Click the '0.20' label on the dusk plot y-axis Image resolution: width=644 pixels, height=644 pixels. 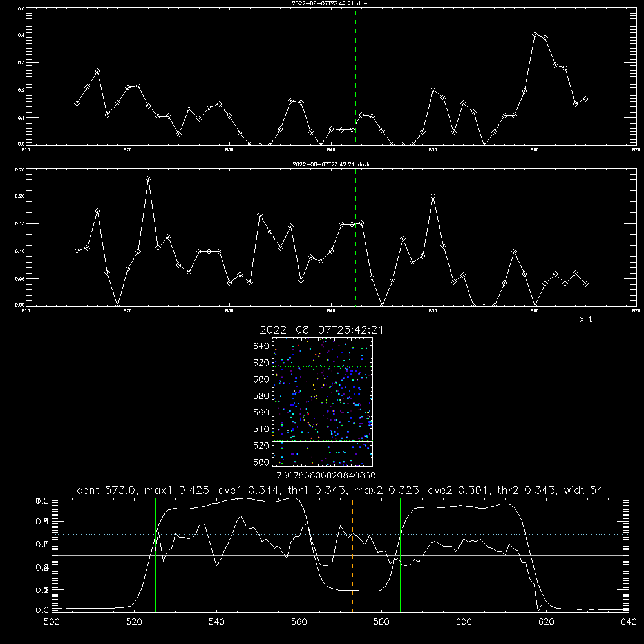point(20,196)
